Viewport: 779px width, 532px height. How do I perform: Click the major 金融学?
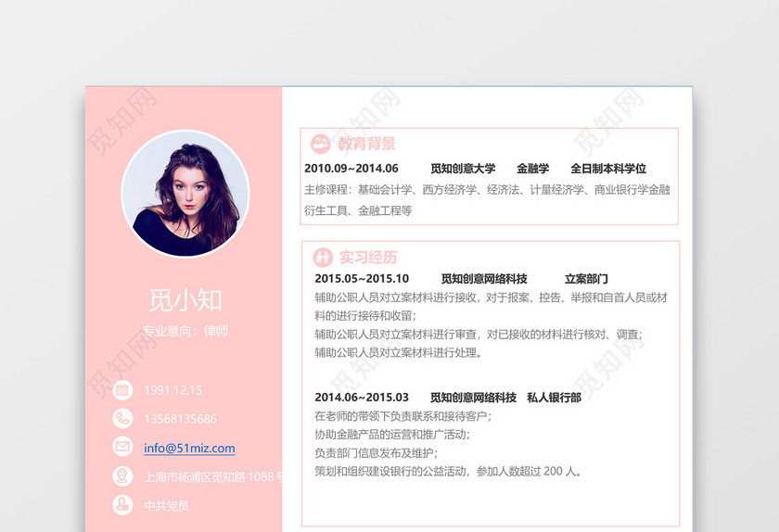click(532, 169)
